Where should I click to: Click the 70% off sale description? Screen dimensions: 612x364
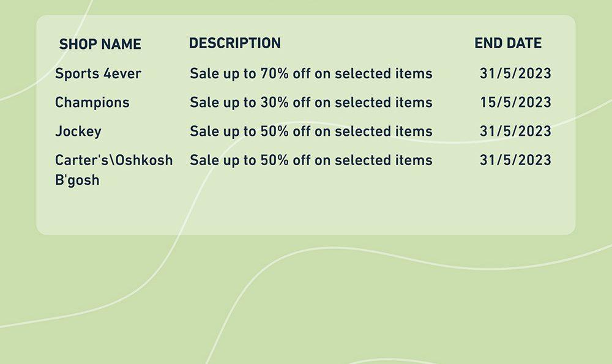pyautogui.click(x=311, y=73)
